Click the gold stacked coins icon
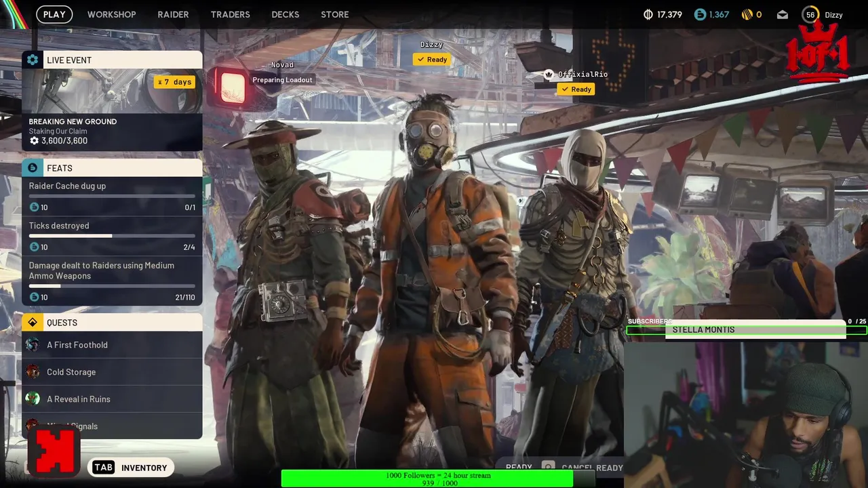 [x=747, y=14]
